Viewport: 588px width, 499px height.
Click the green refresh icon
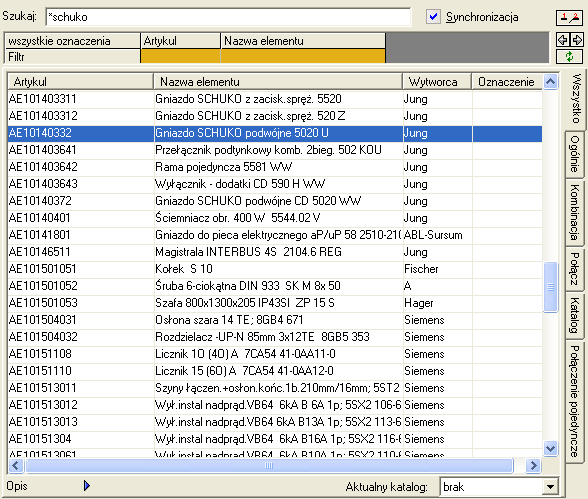[x=569, y=57]
